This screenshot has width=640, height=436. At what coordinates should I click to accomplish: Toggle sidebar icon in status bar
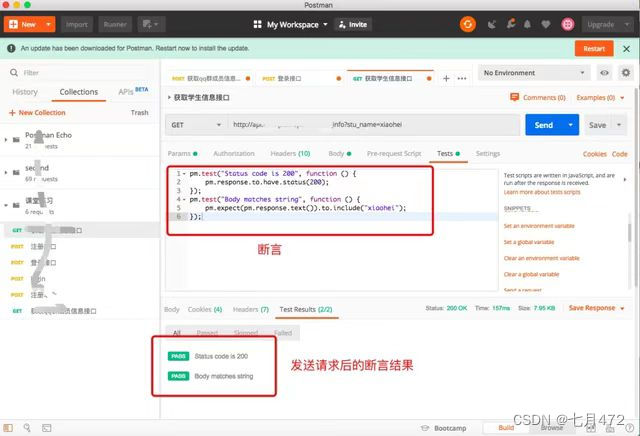8,428
